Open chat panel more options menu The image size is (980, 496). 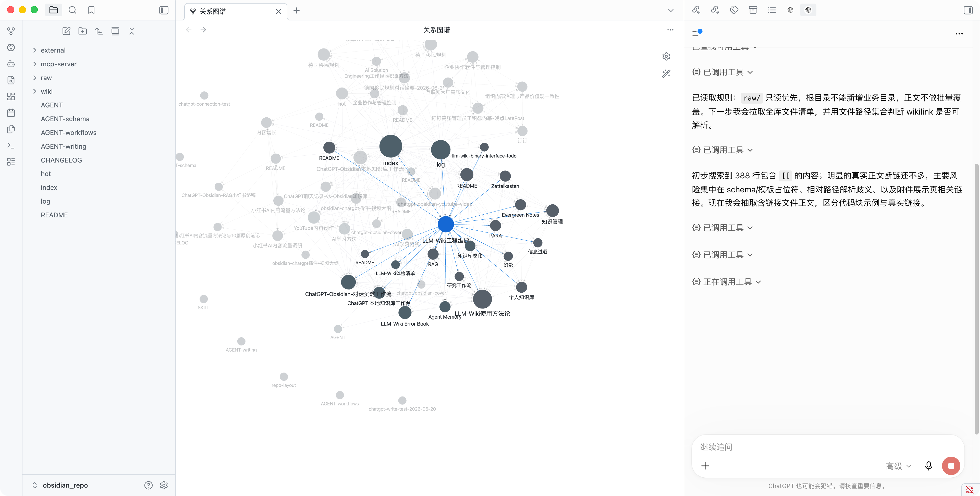[959, 33]
